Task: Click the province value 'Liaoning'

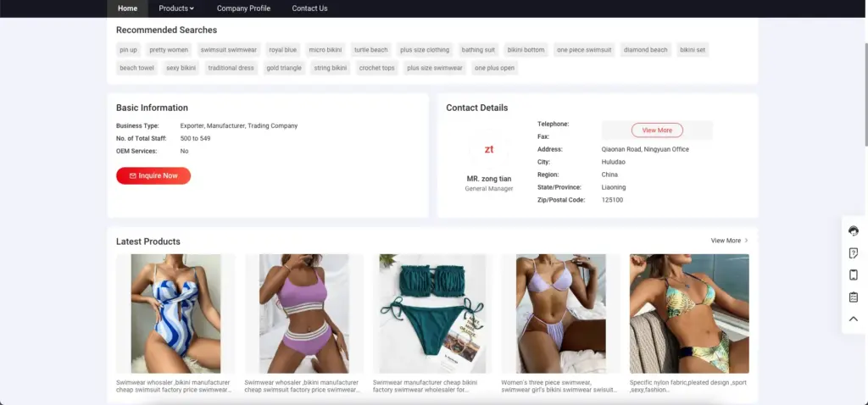Action: (614, 187)
